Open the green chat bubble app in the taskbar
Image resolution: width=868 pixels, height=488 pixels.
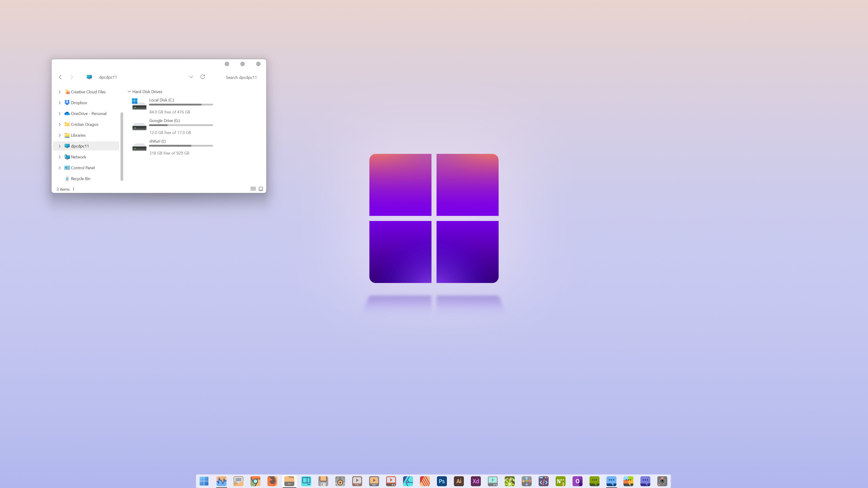tap(594, 481)
